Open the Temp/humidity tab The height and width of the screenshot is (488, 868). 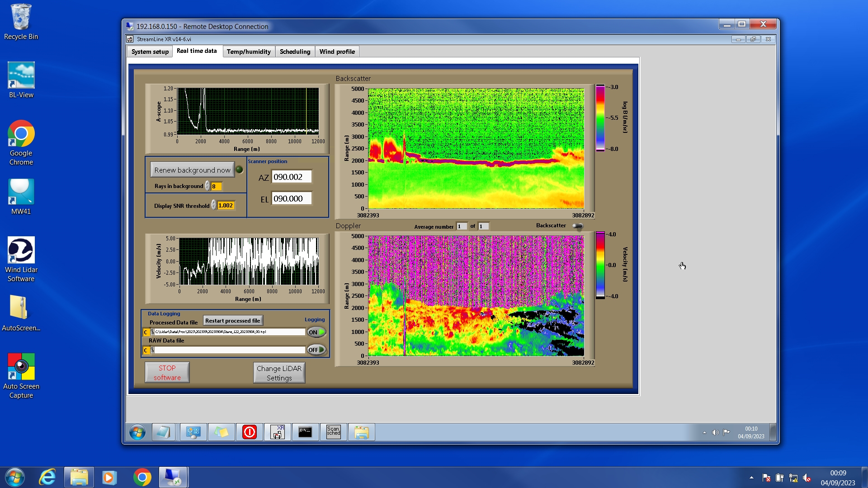[x=248, y=52]
